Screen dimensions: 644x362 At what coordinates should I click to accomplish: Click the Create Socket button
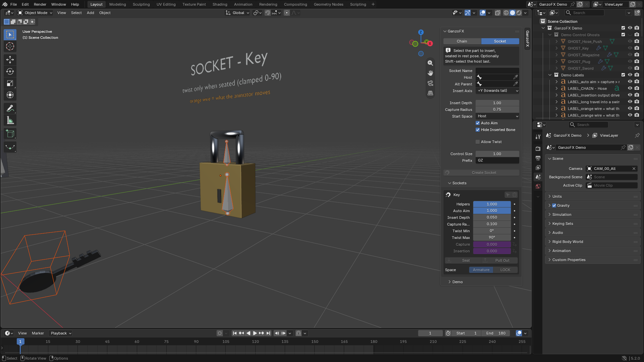coord(481,173)
